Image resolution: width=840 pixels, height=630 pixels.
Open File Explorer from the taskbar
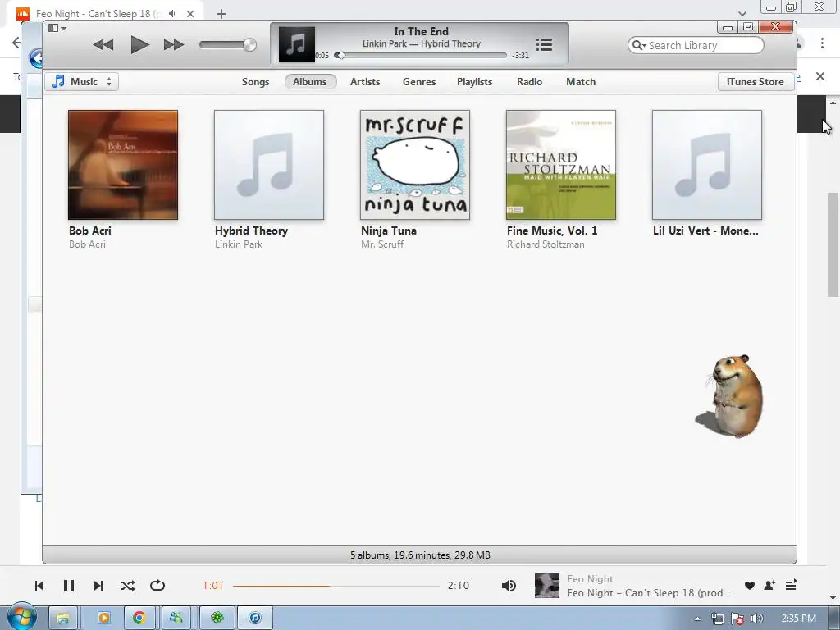pyautogui.click(x=63, y=619)
